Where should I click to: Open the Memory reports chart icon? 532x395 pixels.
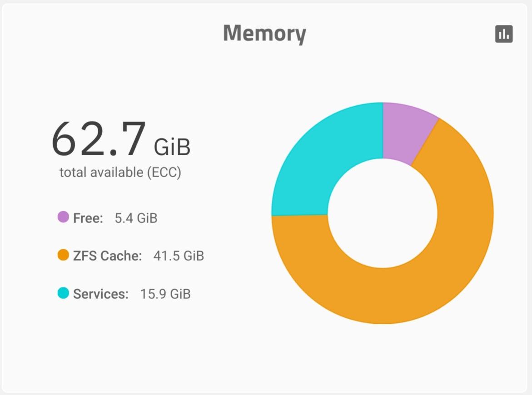pyautogui.click(x=504, y=34)
